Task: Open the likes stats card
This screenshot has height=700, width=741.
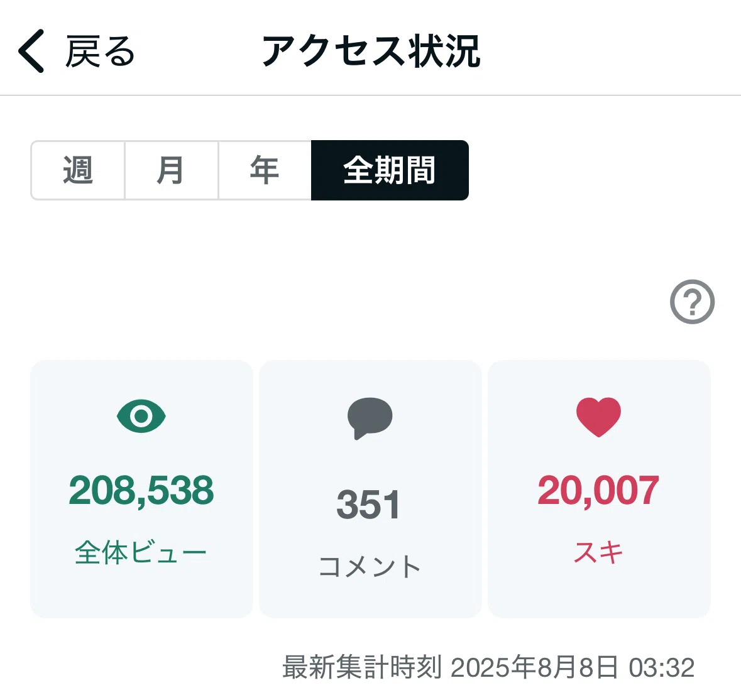Action: [599, 489]
